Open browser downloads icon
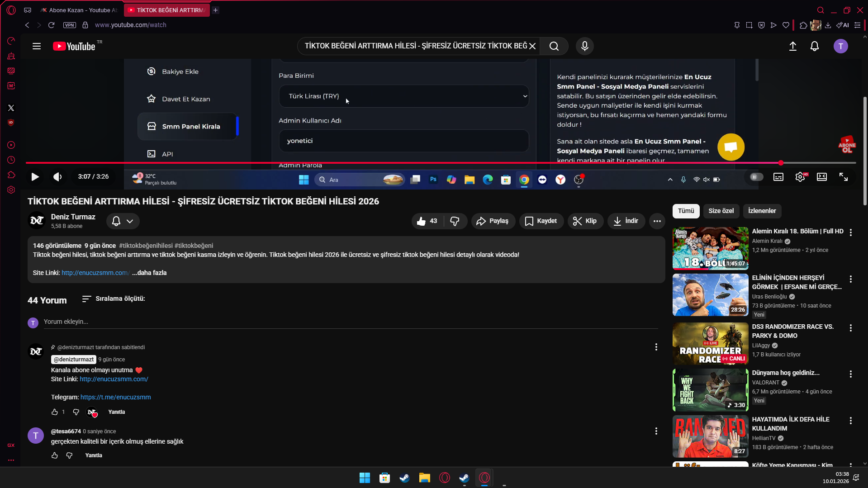The height and width of the screenshot is (488, 868). tap(828, 25)
